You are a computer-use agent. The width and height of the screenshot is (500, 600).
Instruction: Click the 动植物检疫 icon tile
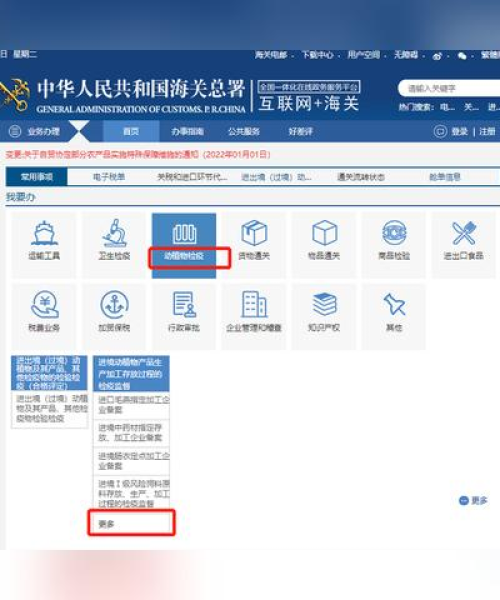tap(184, 245)
